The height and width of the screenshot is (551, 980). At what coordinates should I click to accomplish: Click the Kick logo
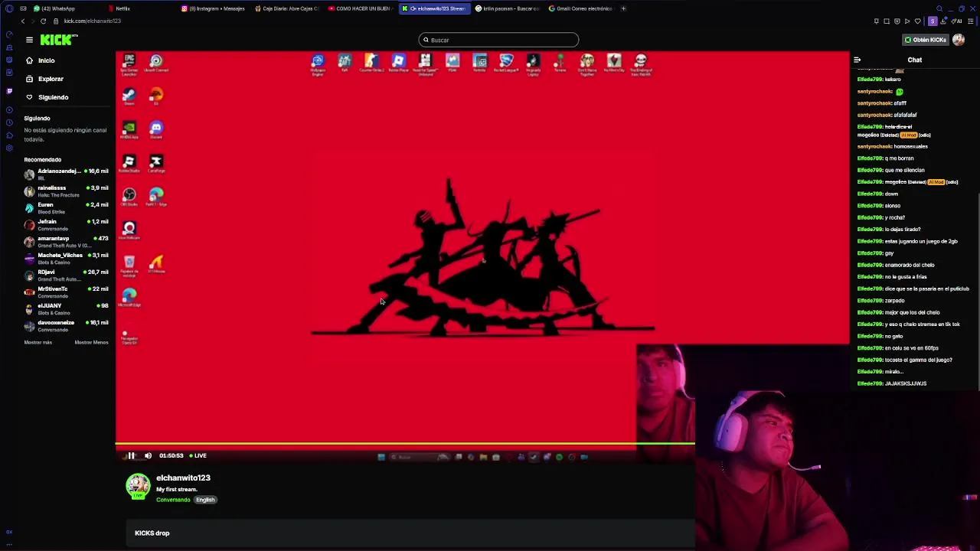[x=58, y=40]
